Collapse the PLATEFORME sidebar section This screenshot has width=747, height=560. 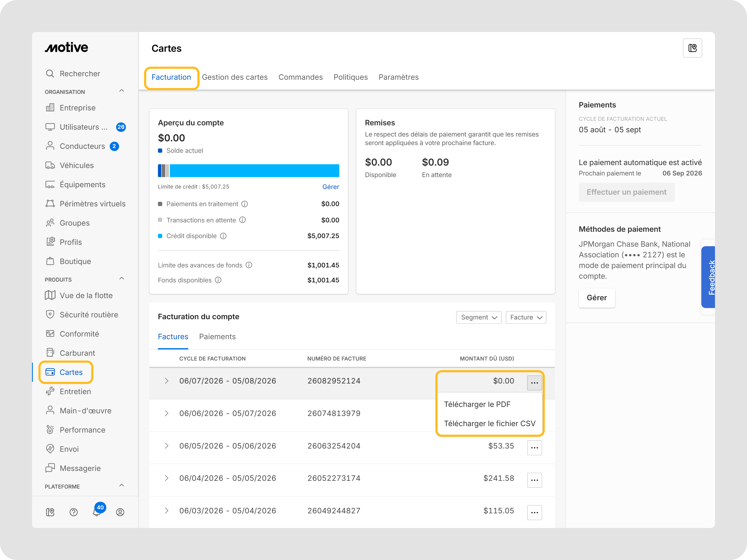122,485
